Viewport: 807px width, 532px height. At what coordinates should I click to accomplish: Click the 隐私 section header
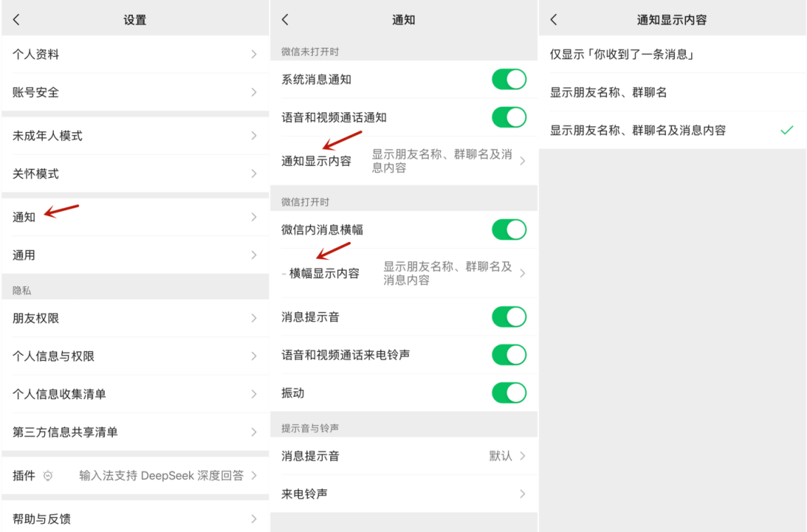(x=22, y=291)
